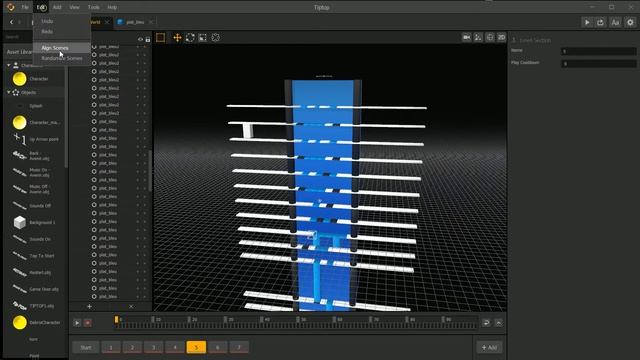Select the Character asset yellow sphere

coord(20,79)
